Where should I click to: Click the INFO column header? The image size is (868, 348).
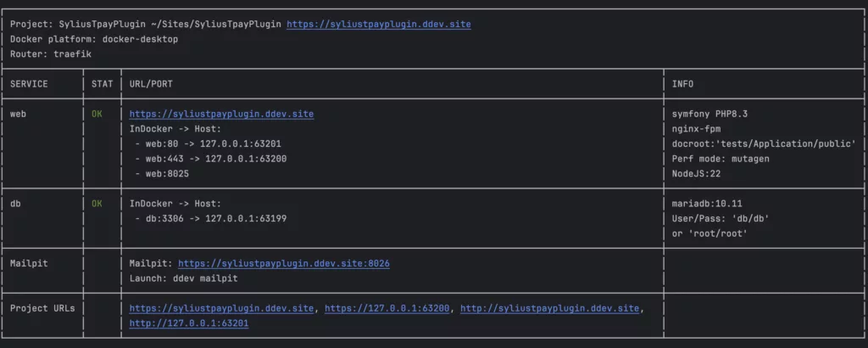pos(682,84)
